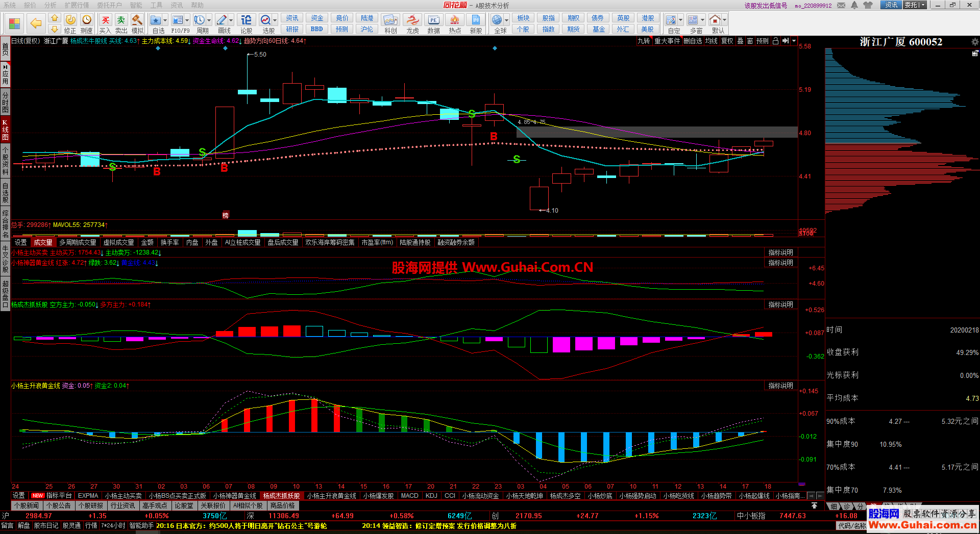The width and height of the screenshot is (980, 534).
Task: Open the 科创 board icon
Action: coord(390,23)
